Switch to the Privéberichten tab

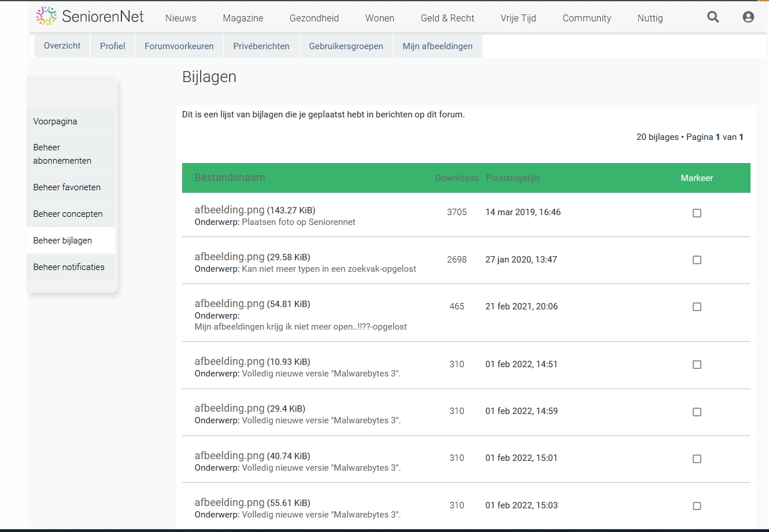pyautogui.click(x=261, y=46)
